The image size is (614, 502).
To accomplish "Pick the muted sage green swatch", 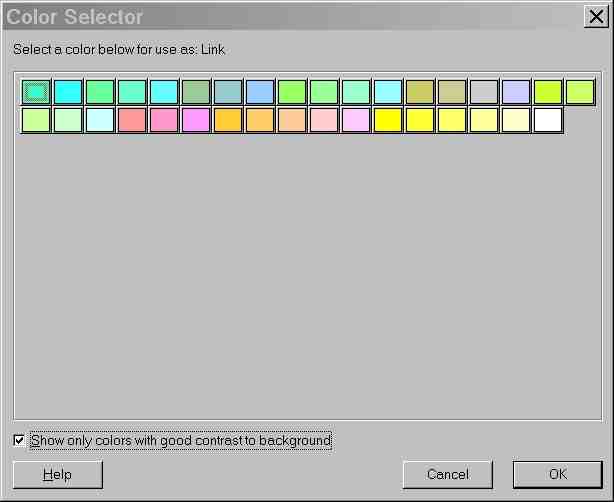I will (196, 92).
